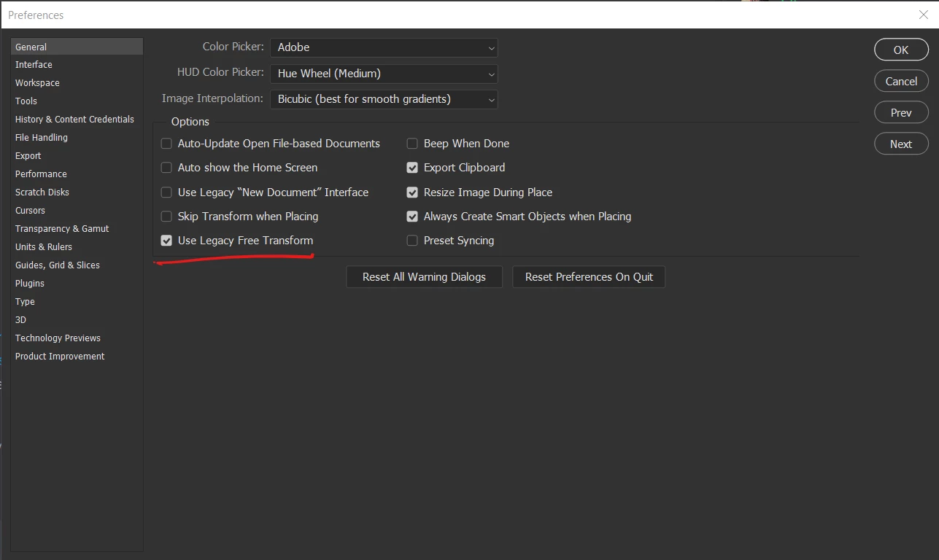
Task: Close the Preferences dialog window
Action: 923,15
